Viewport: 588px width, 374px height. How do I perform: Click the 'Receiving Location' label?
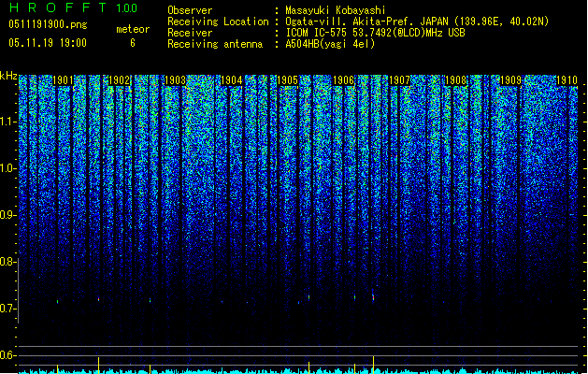tap(218, 22)
